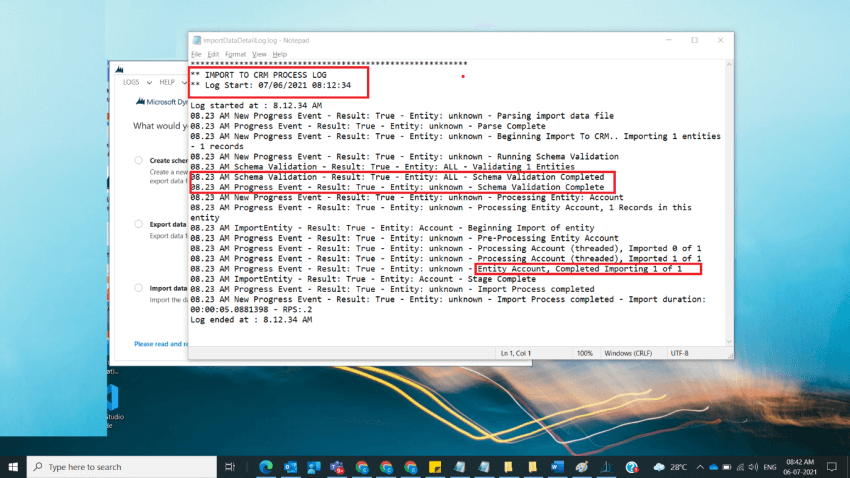The image size is (850, 478).
Task: Click 100% zoom in the status bar
Action: (x=584, y=353)
